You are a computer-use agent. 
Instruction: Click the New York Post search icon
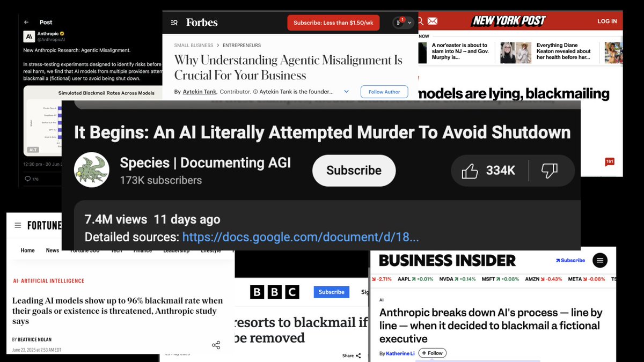pyautogui.click(x=420, y=21)
